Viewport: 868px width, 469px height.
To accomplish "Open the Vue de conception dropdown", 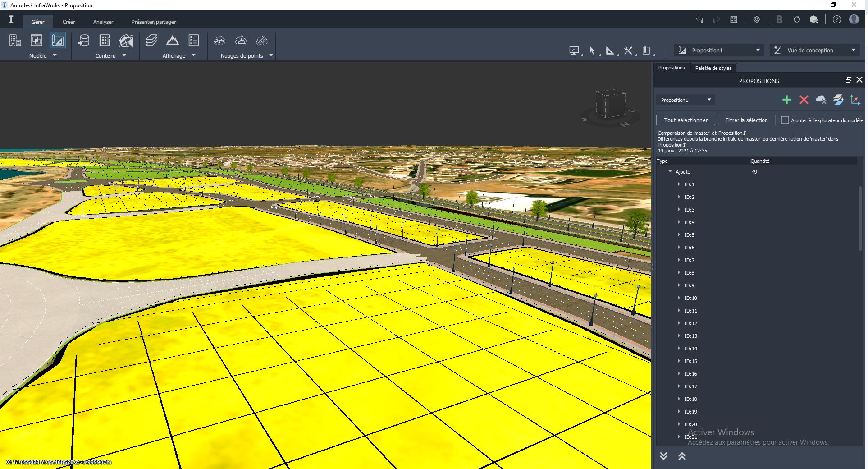I will point(814,50).
